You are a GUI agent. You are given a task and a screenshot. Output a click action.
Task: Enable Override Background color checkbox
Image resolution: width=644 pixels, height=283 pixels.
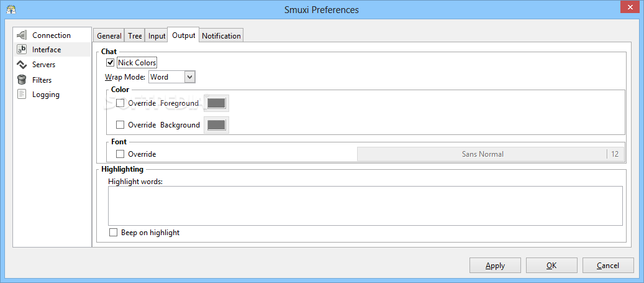pos(120,125)
